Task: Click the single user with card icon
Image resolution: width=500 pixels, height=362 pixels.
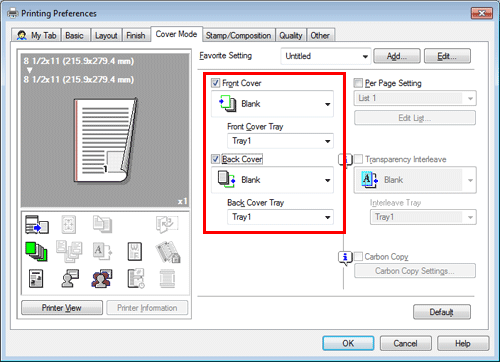Action: pos(70,278)
